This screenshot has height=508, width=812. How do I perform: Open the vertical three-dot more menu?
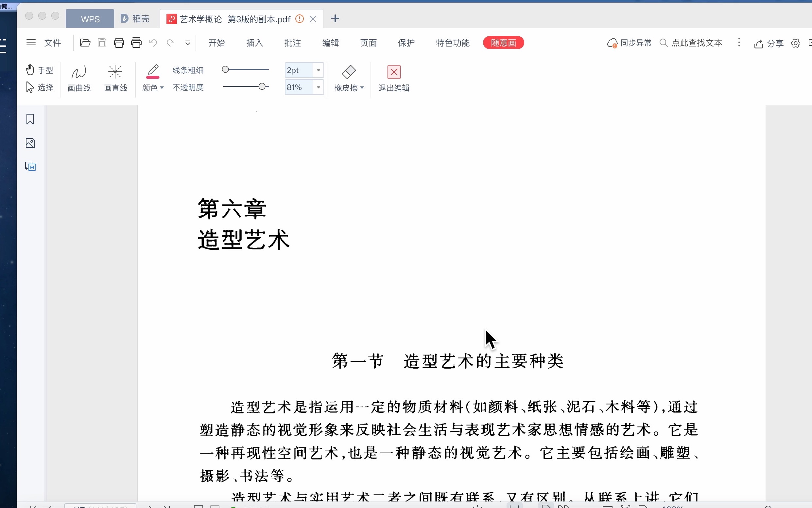pos(739,42)
